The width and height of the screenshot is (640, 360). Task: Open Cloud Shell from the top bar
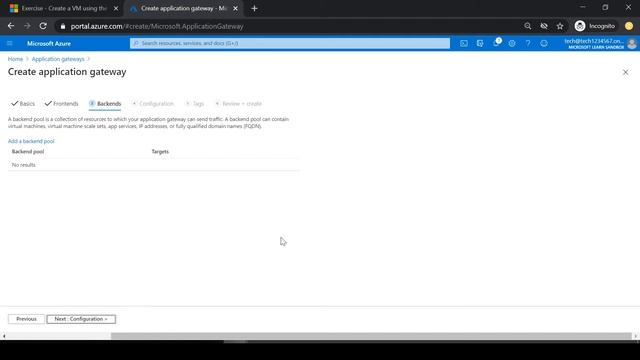464,43
